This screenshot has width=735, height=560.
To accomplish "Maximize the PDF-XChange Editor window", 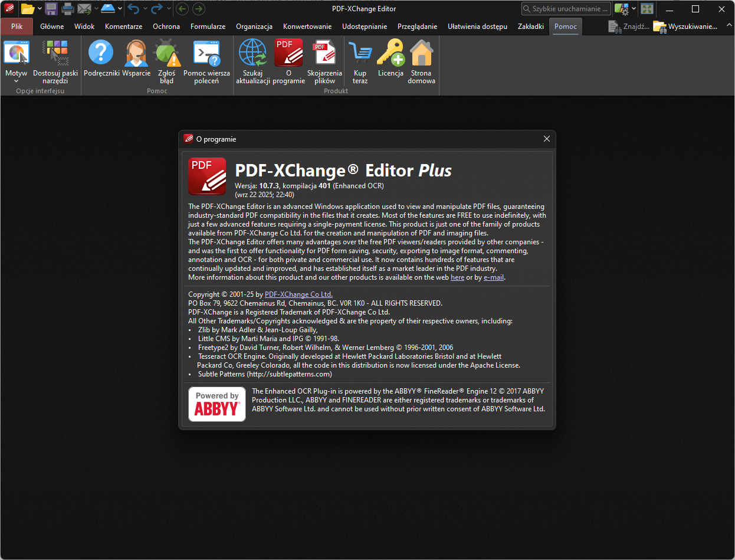I will 695,8.
